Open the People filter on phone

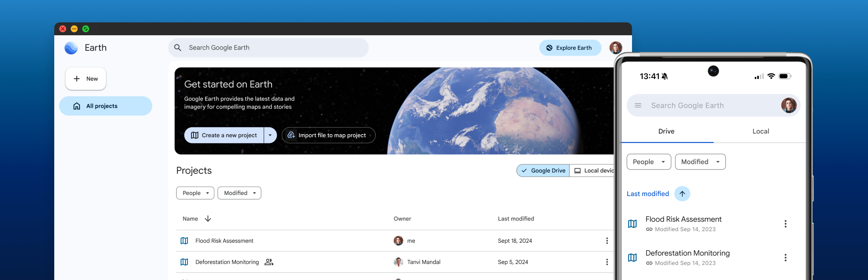pos(649,162)
